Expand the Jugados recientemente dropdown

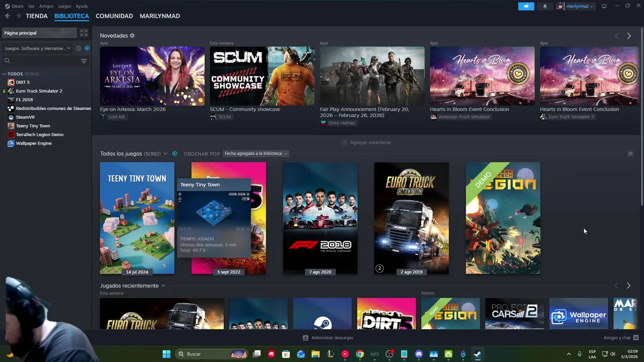(x=163, y=286)
